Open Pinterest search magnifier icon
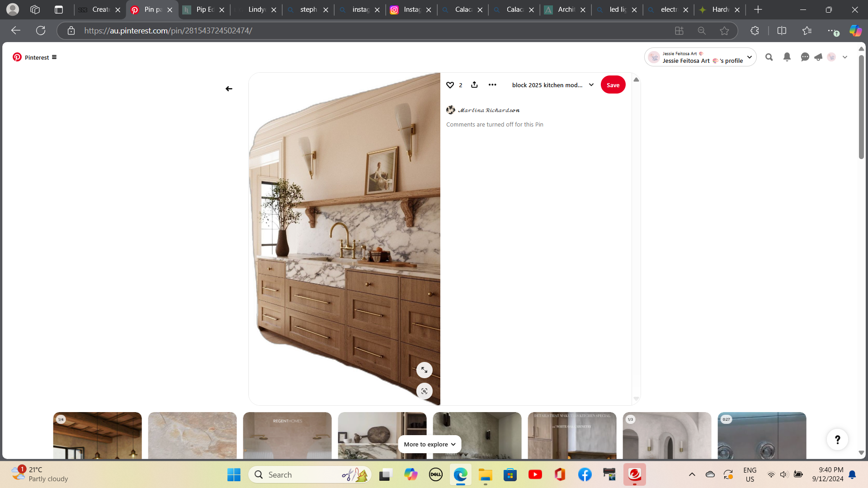868x488 pixels. (x=769, y=57)
